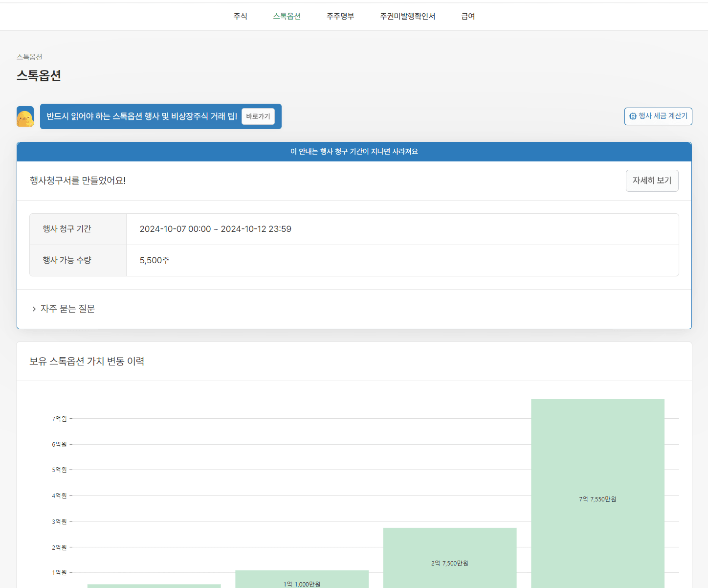Open the 주식 tab
The height and width of the screenshot is (588, 708).
click(x=240, y=16)
